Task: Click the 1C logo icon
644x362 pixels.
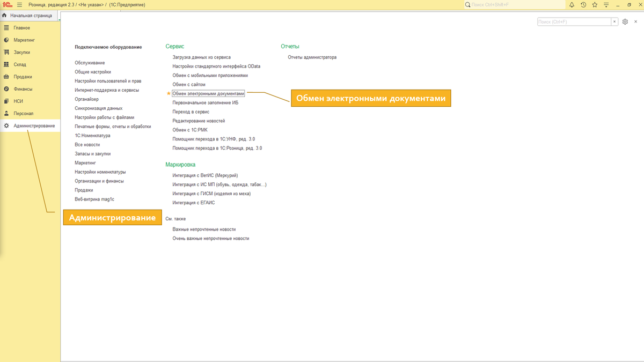Action: (x=8, y=5)
